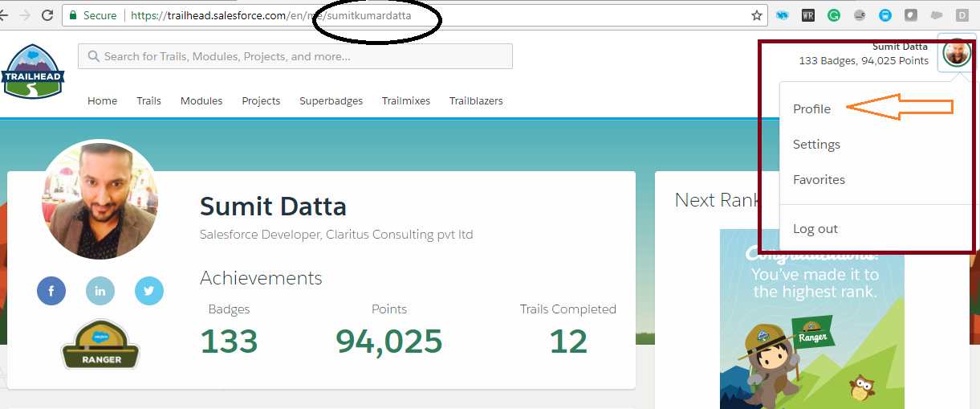Open the Twitter social icon
The image size is (980, 409).
tap(149, 291)
